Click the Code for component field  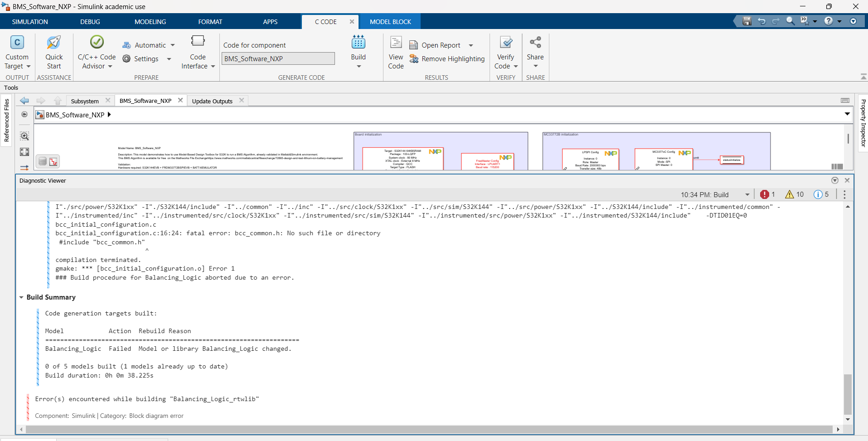tap(278, 58)
